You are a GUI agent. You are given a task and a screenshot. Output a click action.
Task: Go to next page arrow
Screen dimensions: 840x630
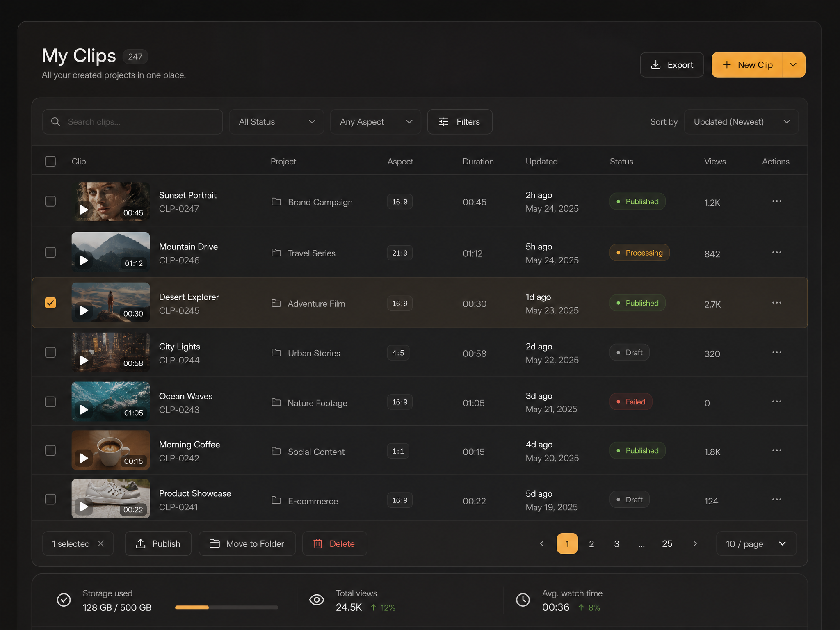click(695, 544)
